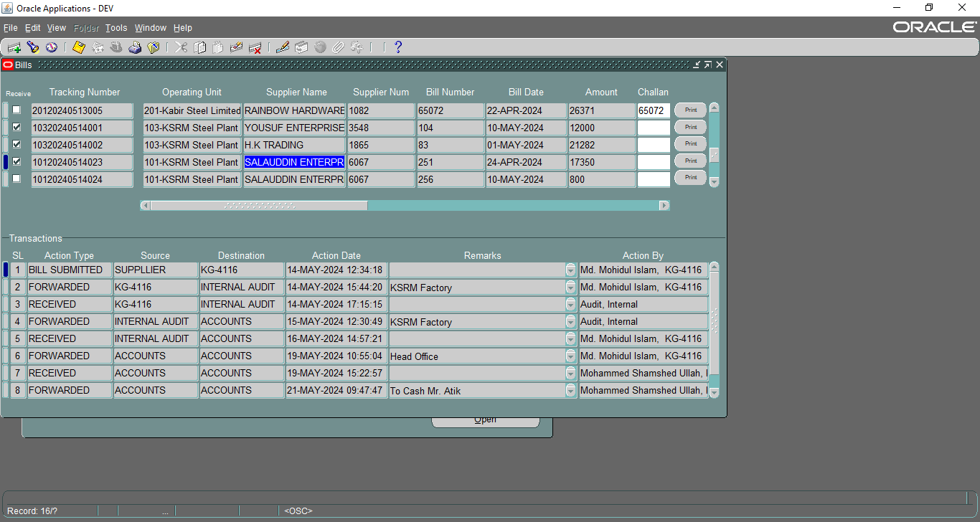
Task: Open Remarks dropdown on transaction row 5
Action: [571, 338]
